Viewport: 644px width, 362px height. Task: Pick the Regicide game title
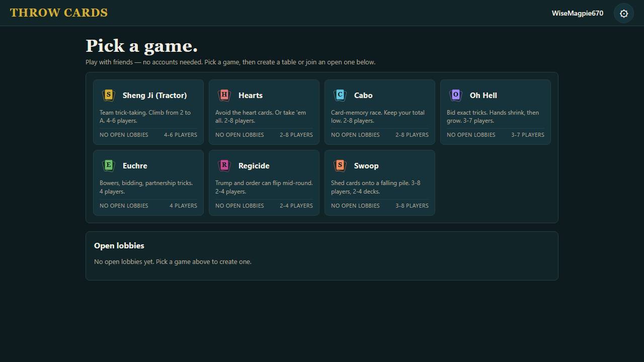tap(254, 166)
